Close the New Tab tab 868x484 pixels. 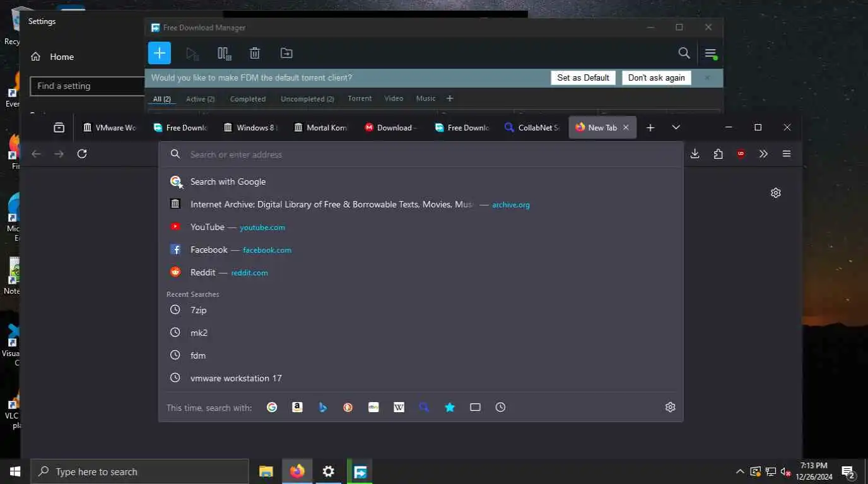(x=626, y=127)
